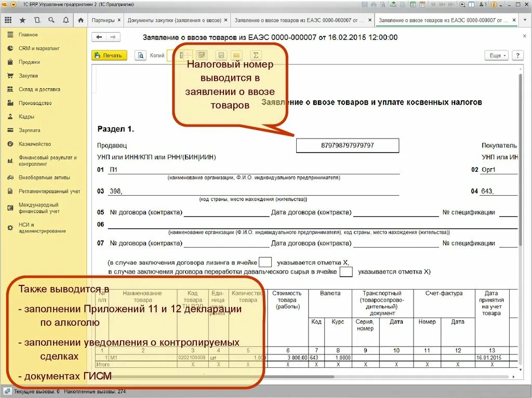532x398 pixels.
Task: Click Текущие вызовы status bar entry
Action: [37, 392]
